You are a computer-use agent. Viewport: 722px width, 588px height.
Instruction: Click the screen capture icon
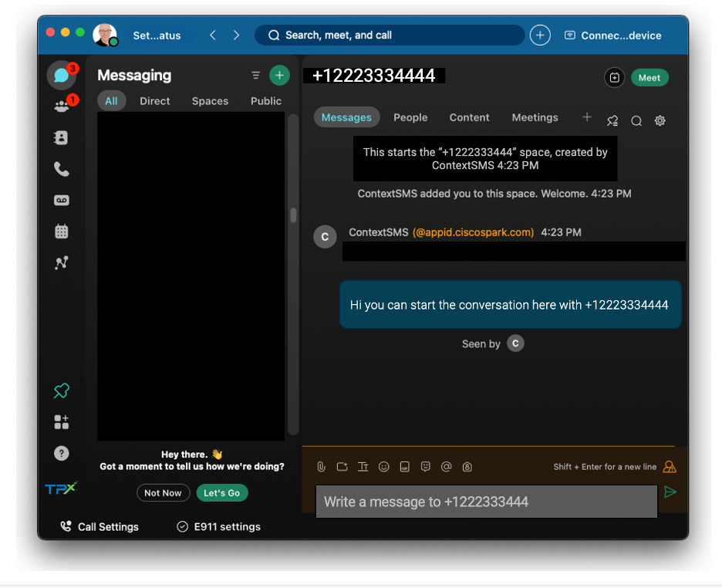pyautogui.click(x=342, y=467)
